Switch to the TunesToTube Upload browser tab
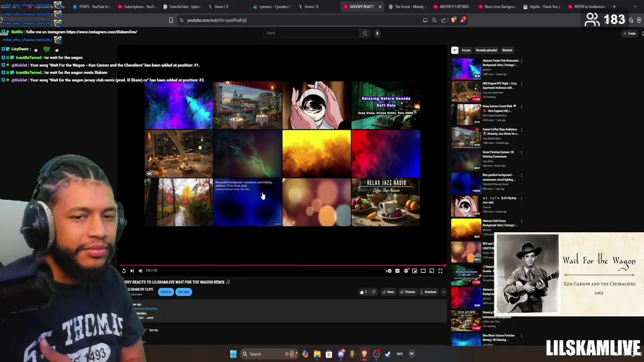Screen dimensions: 644x362 pyautogui.click(x=182, y=7)
